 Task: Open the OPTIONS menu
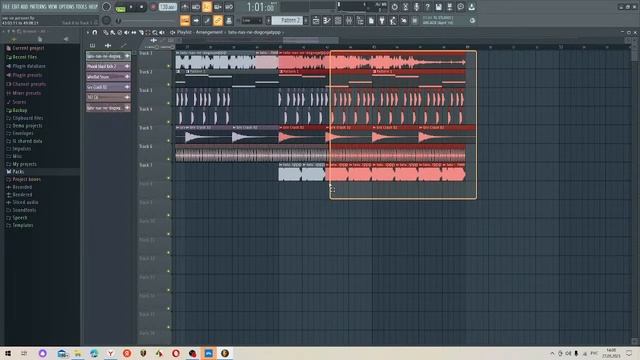click(67, 7)
